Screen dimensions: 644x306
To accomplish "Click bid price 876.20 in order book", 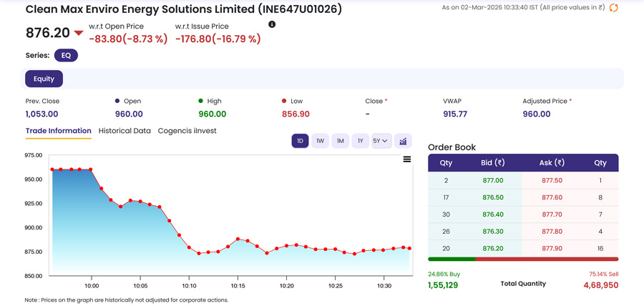I will pos(492,249).
